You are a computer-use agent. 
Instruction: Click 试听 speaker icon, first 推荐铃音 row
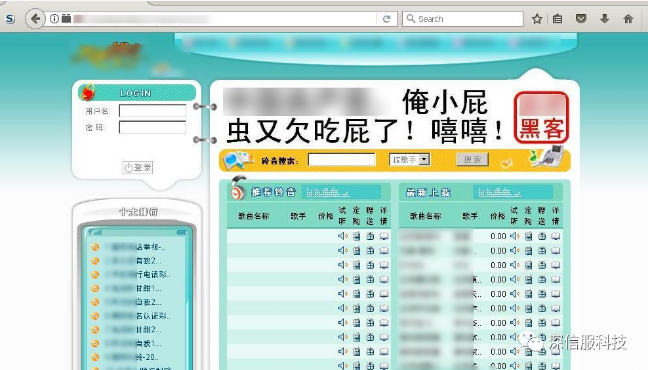coord(343,236)
